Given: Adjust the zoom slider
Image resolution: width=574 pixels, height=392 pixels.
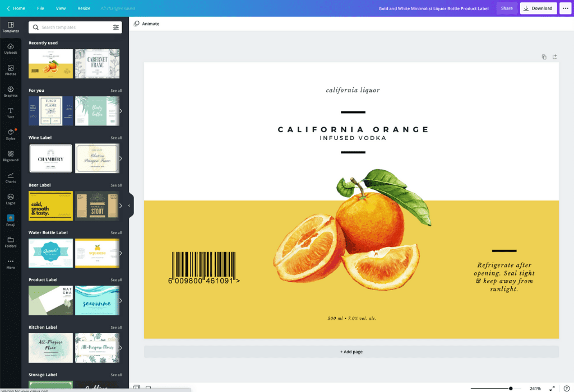Looking at the screenshot, I should pos(511,388).
